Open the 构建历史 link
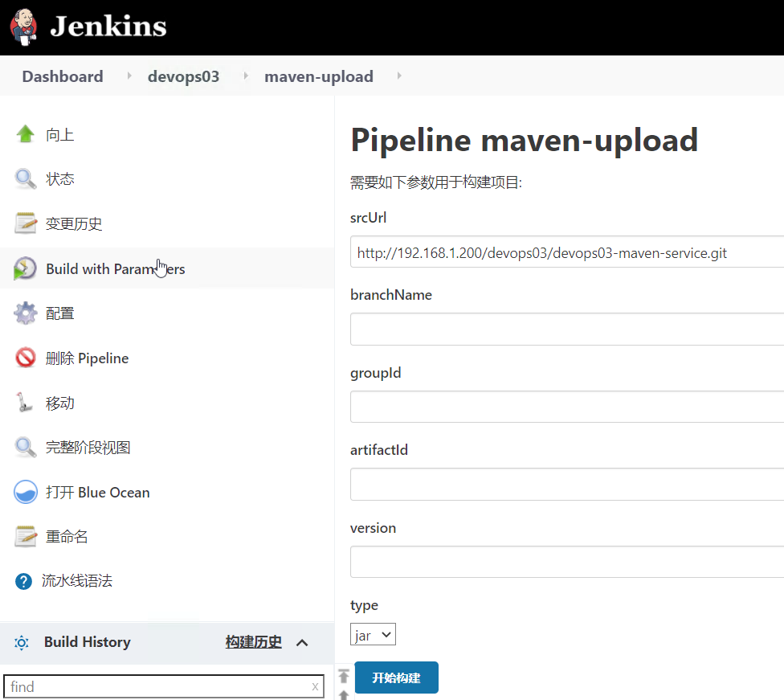Screen dimensions: 784x700 pyautogui.click(x=254, y=642)
